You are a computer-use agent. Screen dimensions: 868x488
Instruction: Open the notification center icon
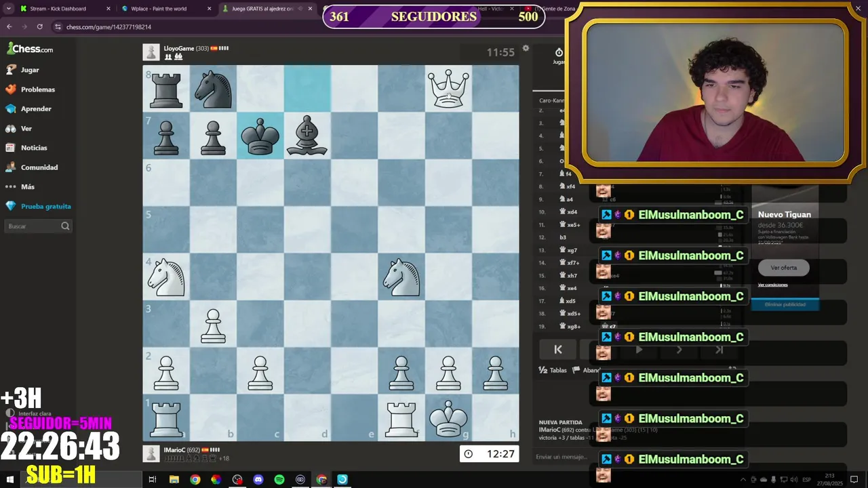click(854, 480)
